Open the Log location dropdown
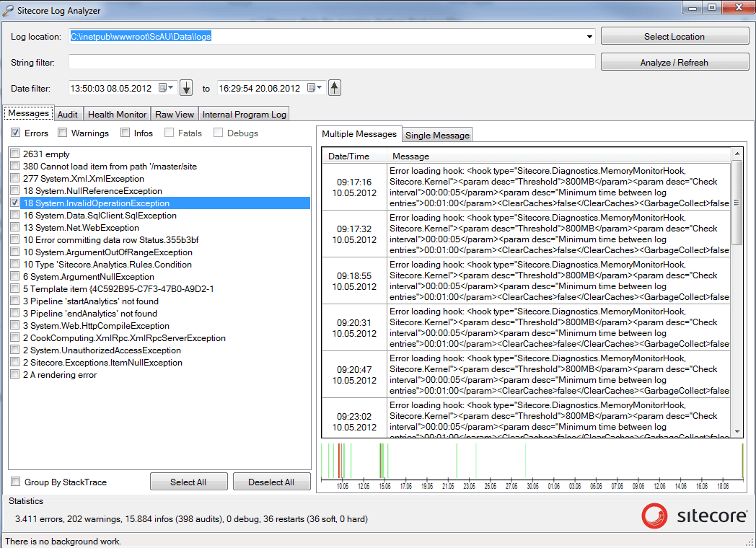 (589, 36)
